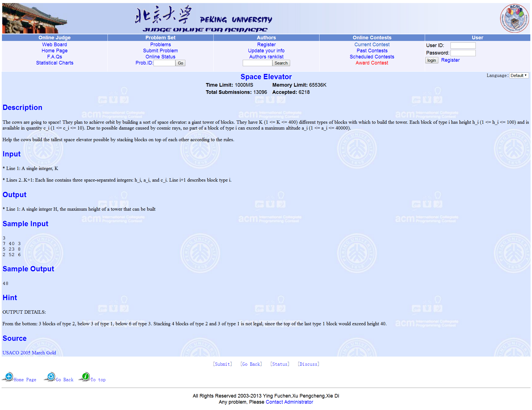Screen dimensions: 532x410
Task: Open Register link under Authors
Action: 266,45
